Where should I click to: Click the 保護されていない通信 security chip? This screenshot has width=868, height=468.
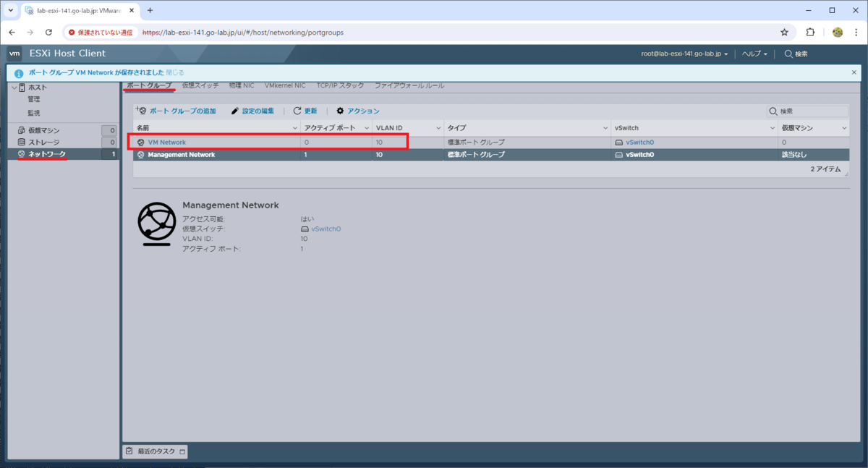101,33
